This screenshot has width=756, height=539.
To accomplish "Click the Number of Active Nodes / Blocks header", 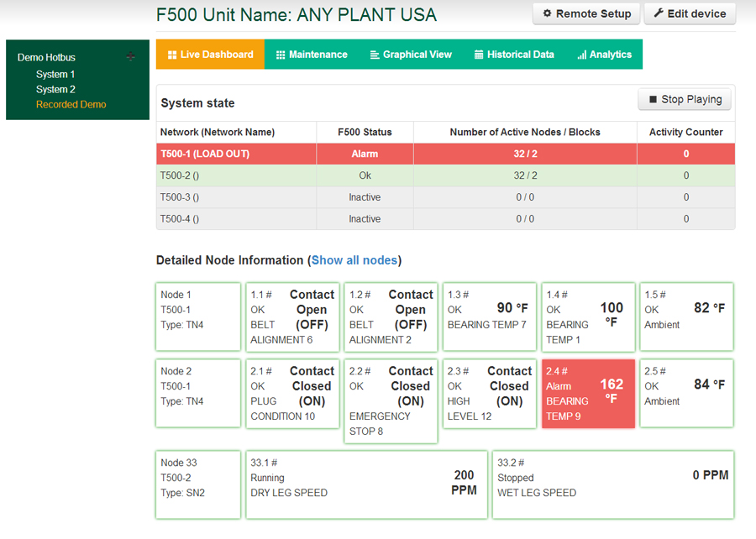I will tap(525, 133).
